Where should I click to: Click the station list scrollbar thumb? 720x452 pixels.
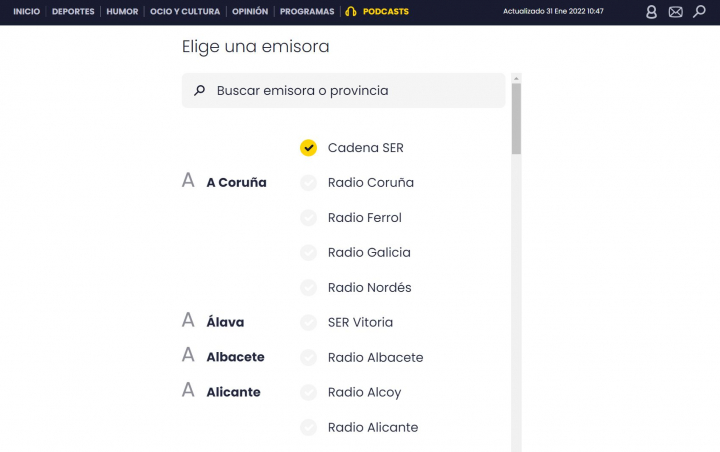tap(516, 118)
